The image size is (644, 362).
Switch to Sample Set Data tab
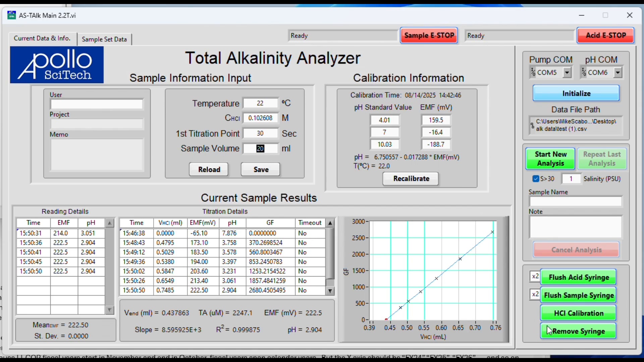point(104,39)
